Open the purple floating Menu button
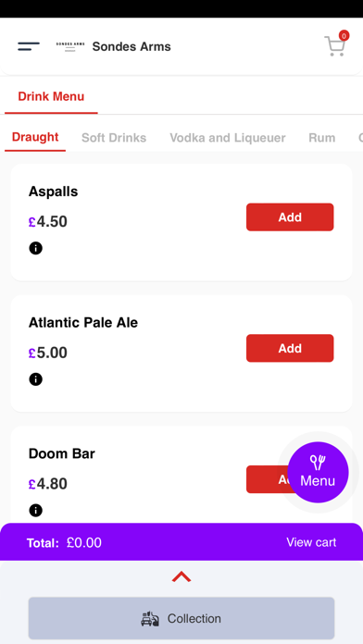Screen dimensions: 363x644 click(318, 472)
